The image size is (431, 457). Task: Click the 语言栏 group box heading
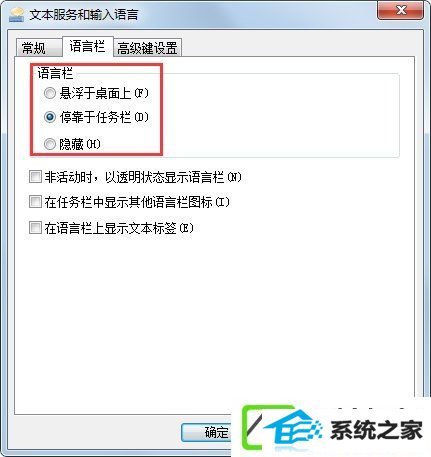(55, 73)
